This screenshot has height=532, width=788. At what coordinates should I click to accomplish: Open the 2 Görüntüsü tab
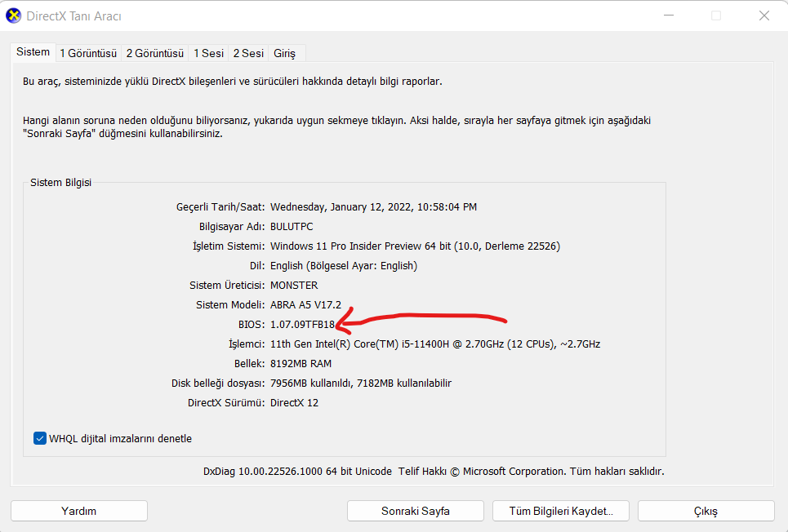[155, 53]
